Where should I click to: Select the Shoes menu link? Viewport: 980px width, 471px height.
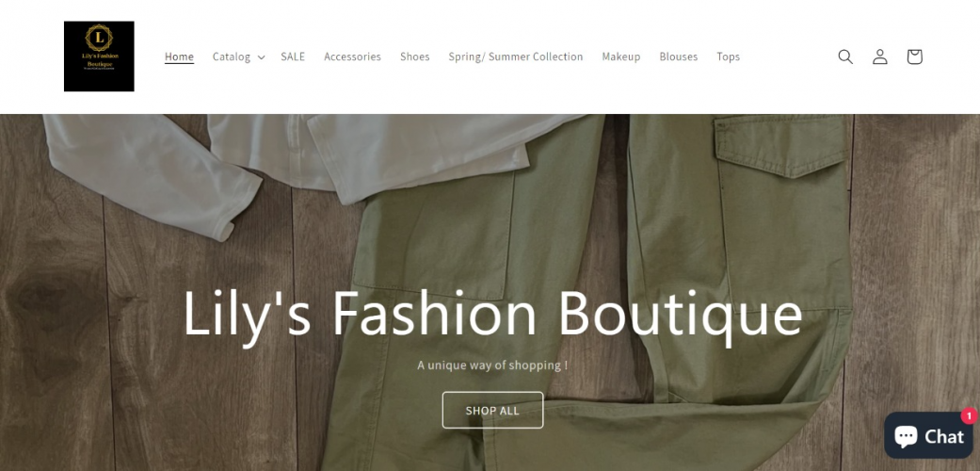(x=414, y=57)
